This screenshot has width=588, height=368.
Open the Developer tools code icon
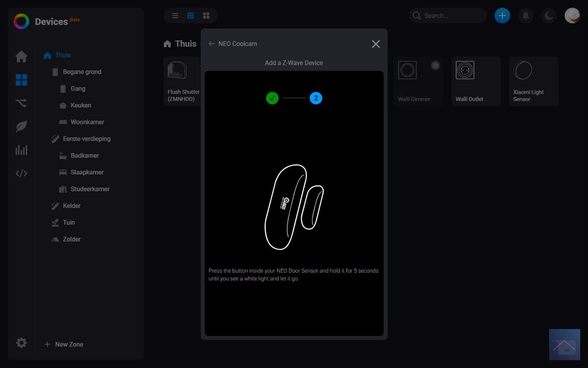tap(21, 173)
